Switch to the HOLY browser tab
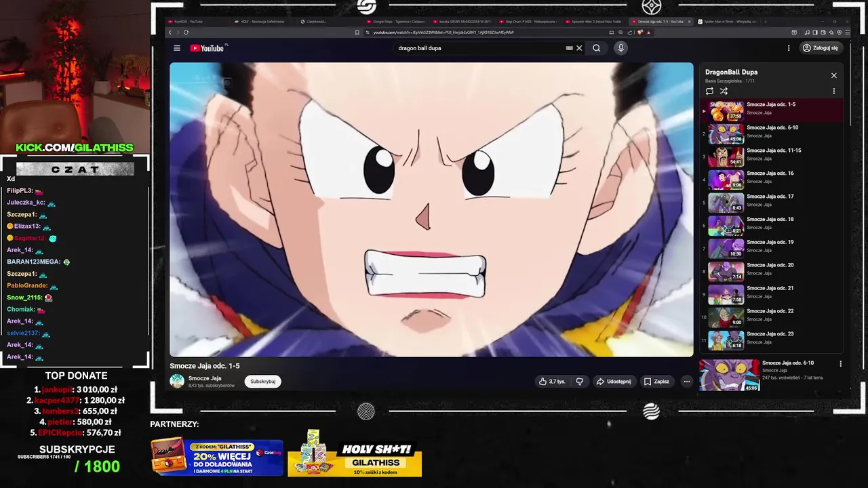868x488 pixels. 263,22
